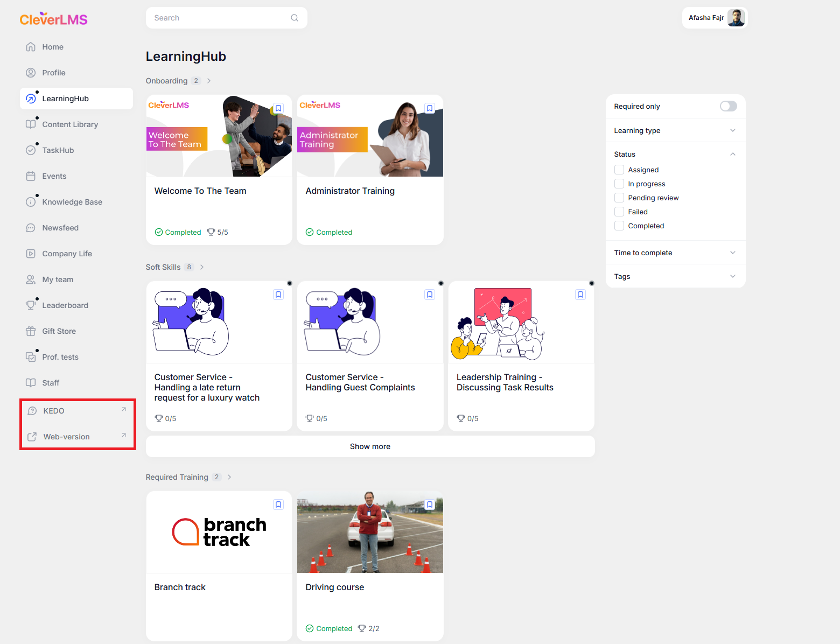Click the Events calendar icon

tap(31, 176)
